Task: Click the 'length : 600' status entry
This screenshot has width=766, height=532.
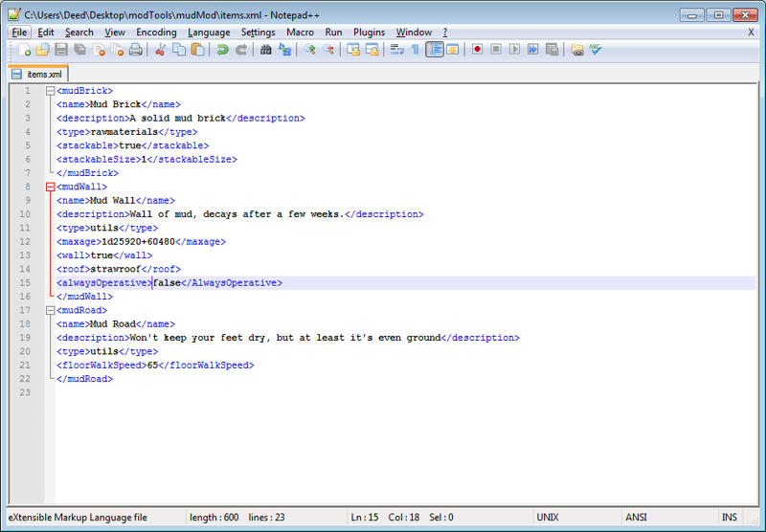Action: point(214,518)
